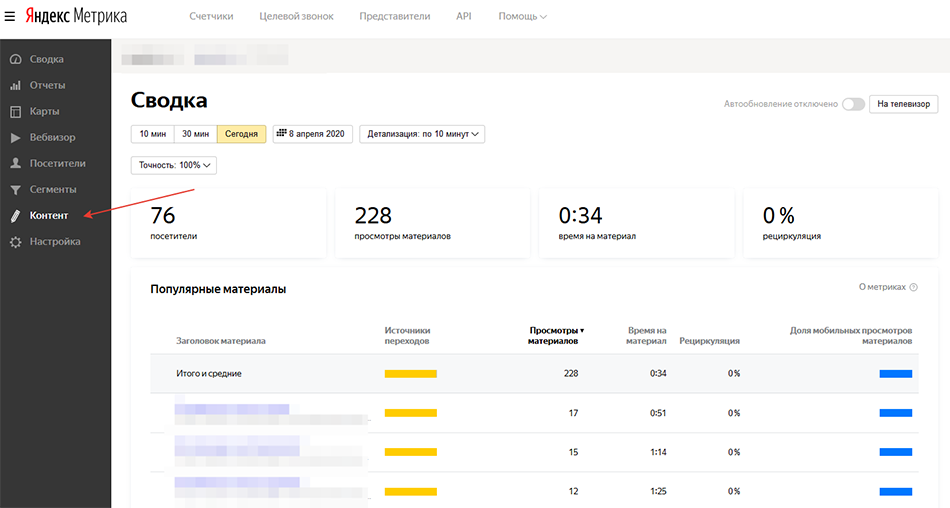Open the hamburger menu icon
Image resolution: width=950 pixels, height=508 pixels.
tap(10, 16)
